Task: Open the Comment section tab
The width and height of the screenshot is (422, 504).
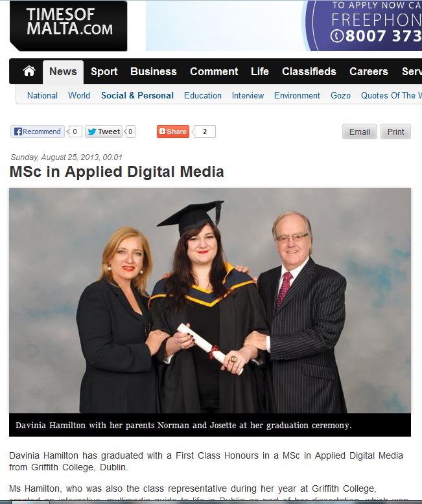Action: click(214, 71)
